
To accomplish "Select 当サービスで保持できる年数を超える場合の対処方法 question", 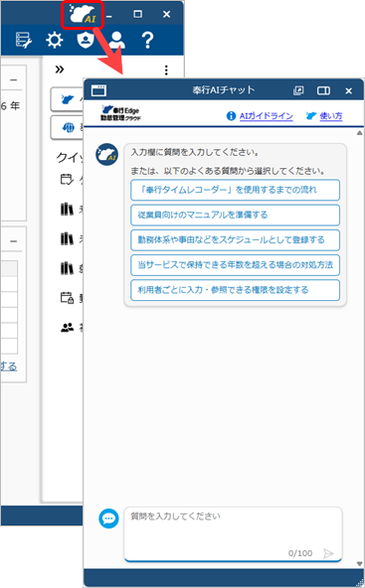I will 235,265.
